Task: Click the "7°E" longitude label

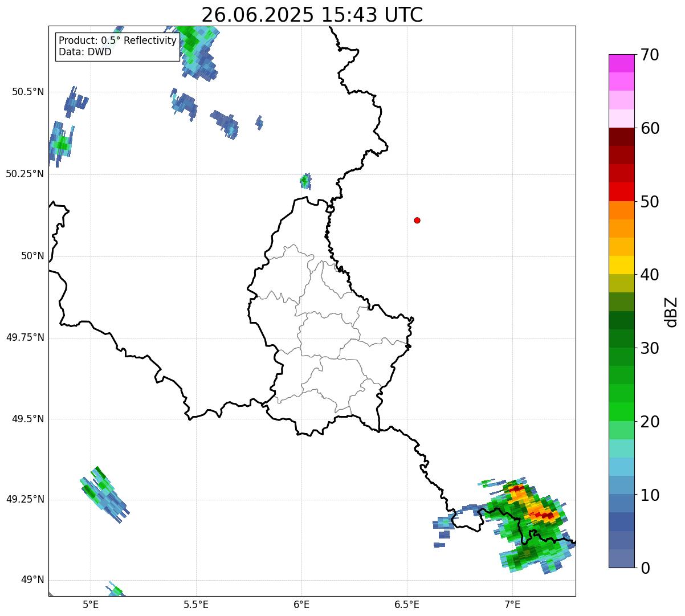Action: pyautogui.click(x=512, y=604)
